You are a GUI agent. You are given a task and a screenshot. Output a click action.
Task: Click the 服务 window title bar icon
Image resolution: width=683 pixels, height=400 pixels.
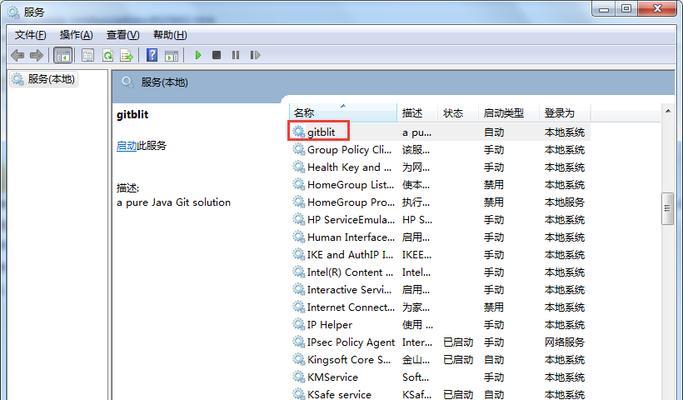(14, 12)
